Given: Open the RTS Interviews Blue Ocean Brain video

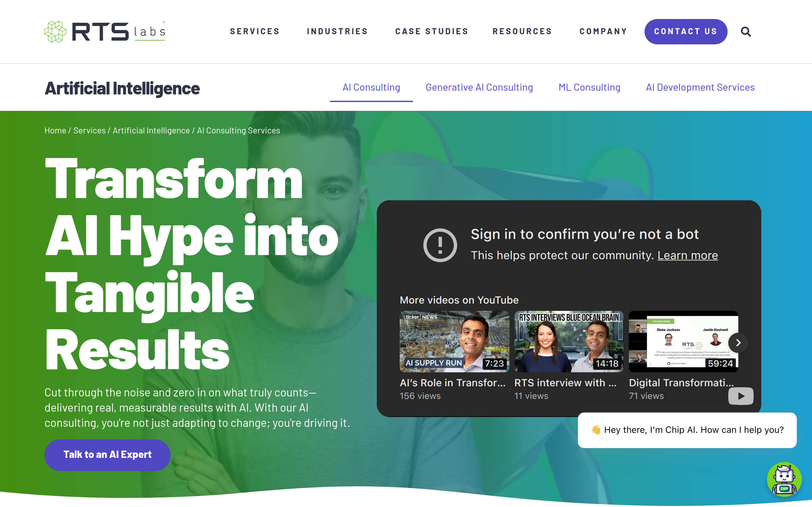Looking at the screenshot, I should pyautogui.click(x=569, y=341).
